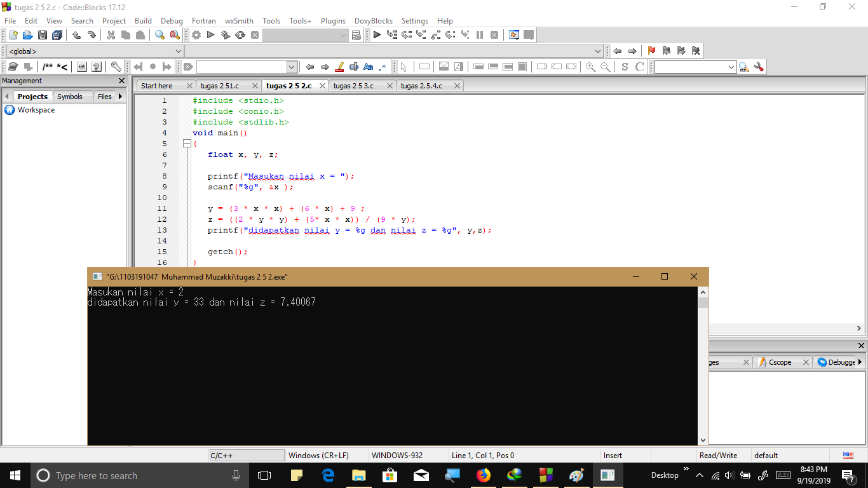Run the program with the green play icon
868x488 pixels.
(x=211, y=35)
